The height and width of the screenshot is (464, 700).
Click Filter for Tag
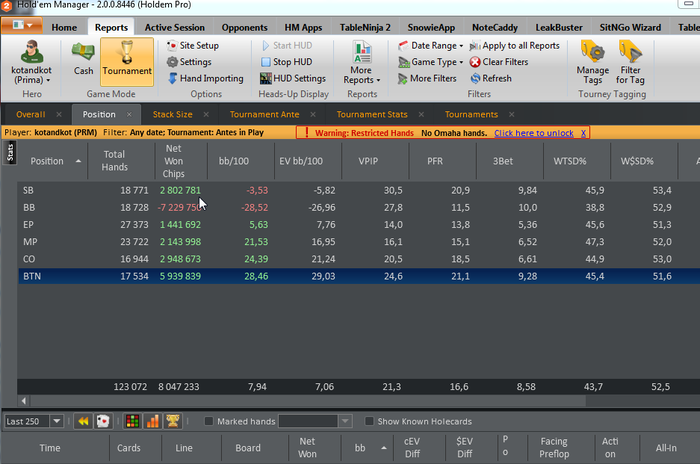pos(630,62)
